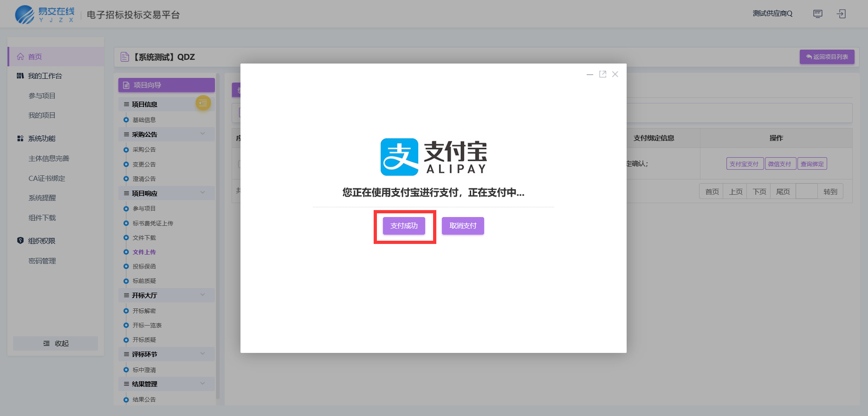Click the project wizard vertical scrollbar
This screenshot has height=416, width=868.
click(218, 237)
